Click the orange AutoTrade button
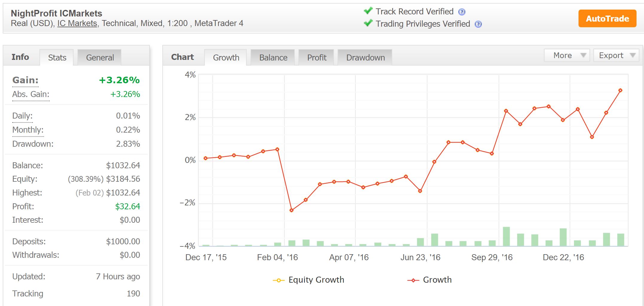This screenshot has width=644, height=306. (x=607, y=19)
